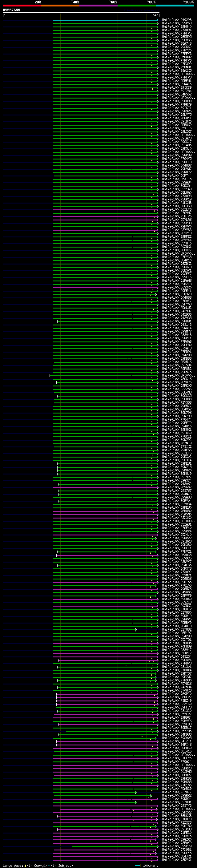Select hit label UniRef100_A2ZSC3
The height and width of the screenshot is (868, 197).
pyautogui.click(x=177, y=822)
